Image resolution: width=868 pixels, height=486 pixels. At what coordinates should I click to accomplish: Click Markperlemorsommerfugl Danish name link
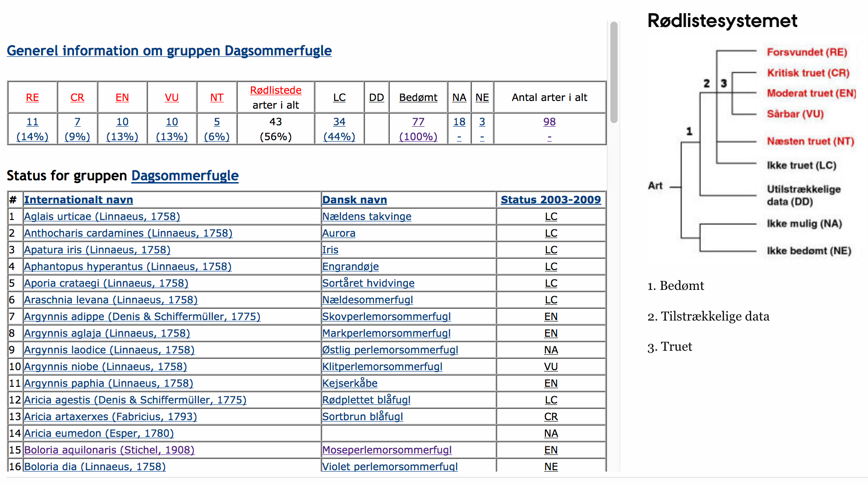[386, 333]
